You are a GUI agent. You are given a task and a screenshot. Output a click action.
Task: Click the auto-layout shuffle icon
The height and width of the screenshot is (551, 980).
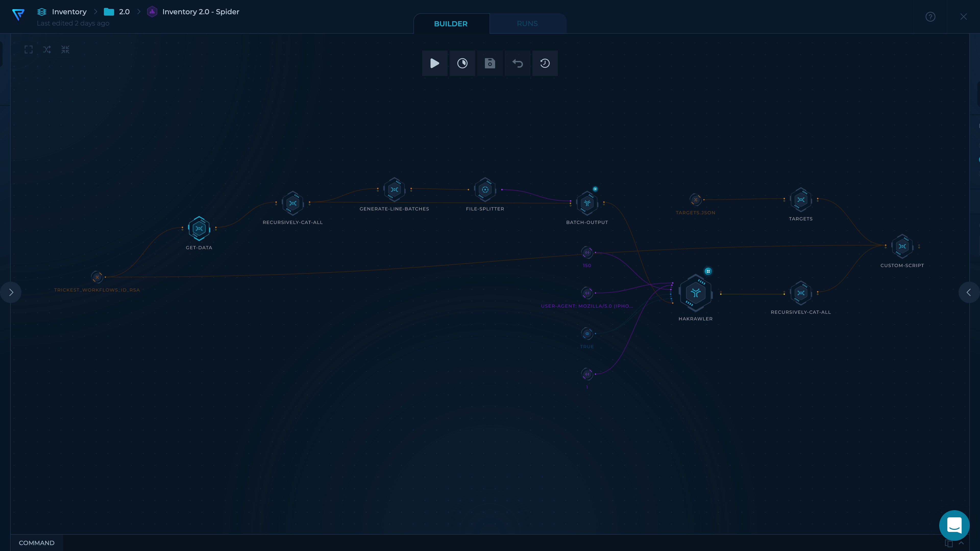pos(47,49)
